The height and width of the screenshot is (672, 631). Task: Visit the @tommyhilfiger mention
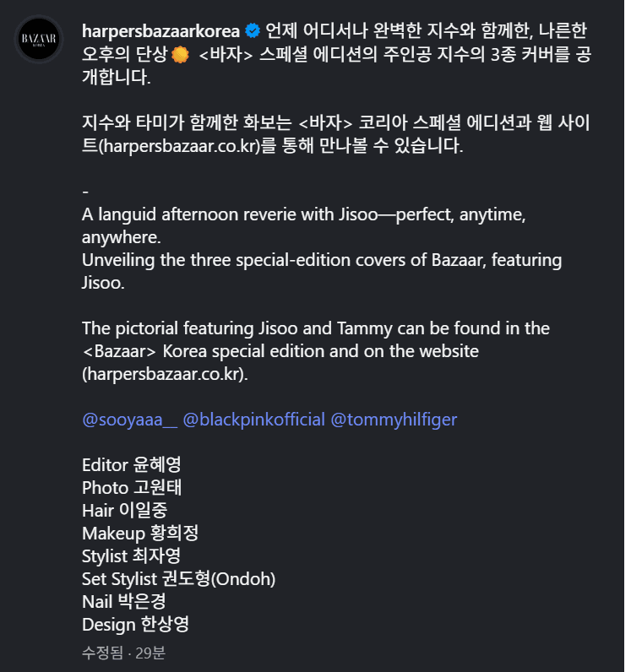pyautogui.click(x=394, y=420)
